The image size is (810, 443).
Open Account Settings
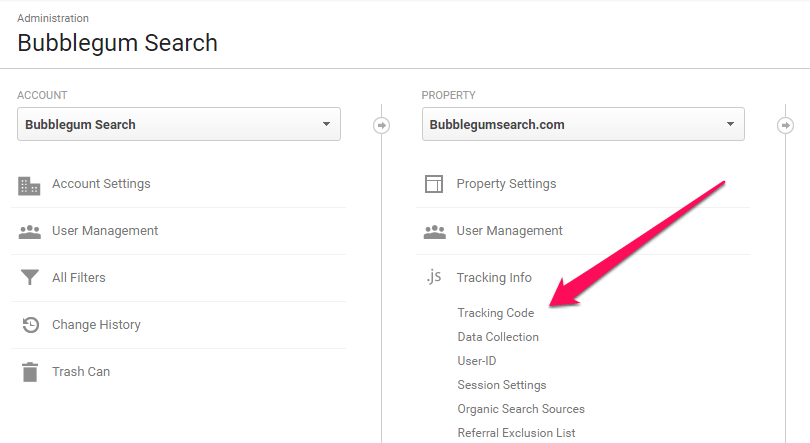click(101, 184)
